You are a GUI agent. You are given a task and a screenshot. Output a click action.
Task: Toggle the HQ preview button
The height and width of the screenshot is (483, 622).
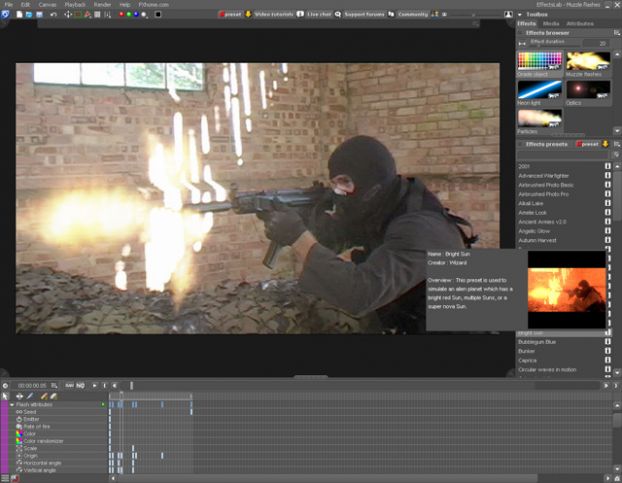(81, 385)
